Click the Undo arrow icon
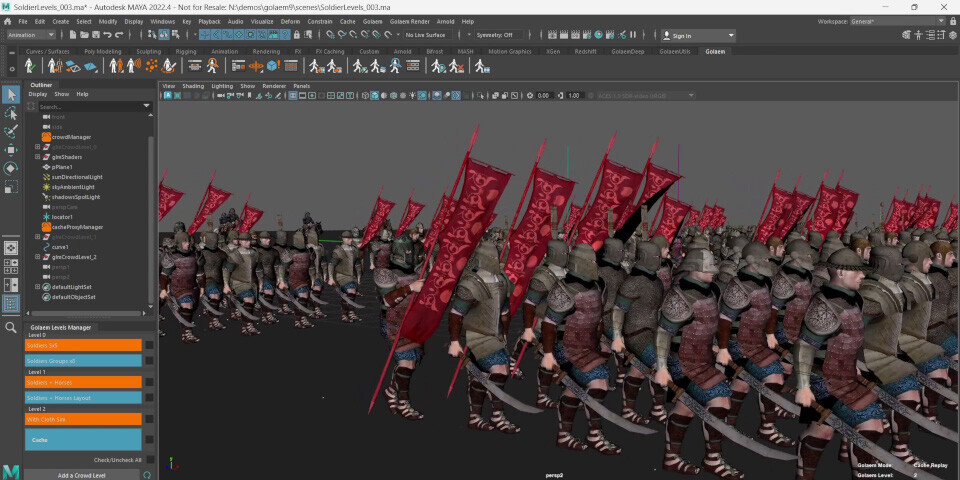 (x=107, y=35)
